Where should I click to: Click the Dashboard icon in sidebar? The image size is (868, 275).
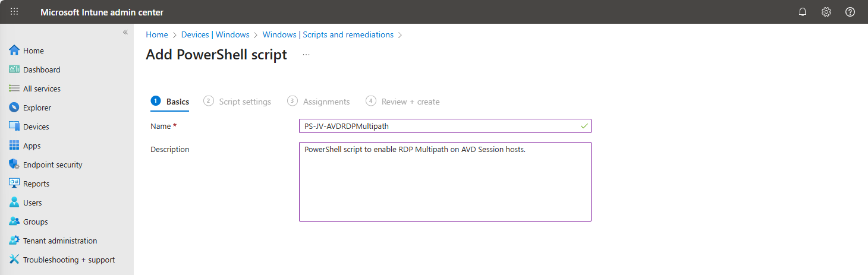14,69
